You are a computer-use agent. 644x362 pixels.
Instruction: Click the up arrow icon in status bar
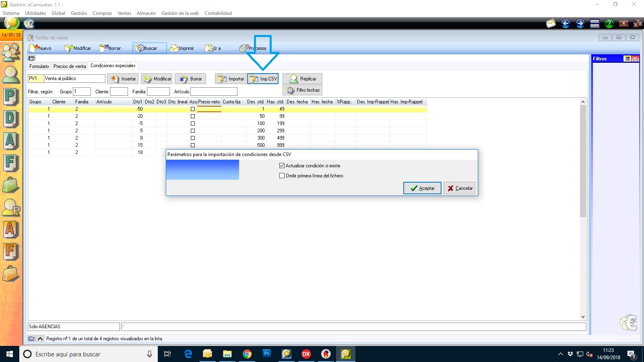tap(40, 339)
